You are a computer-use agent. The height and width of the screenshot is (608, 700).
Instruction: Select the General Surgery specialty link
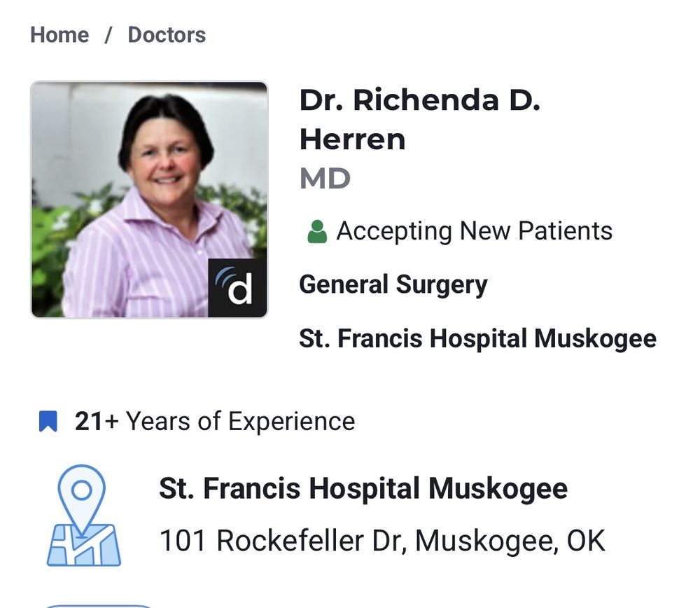(x=393, y=284)
